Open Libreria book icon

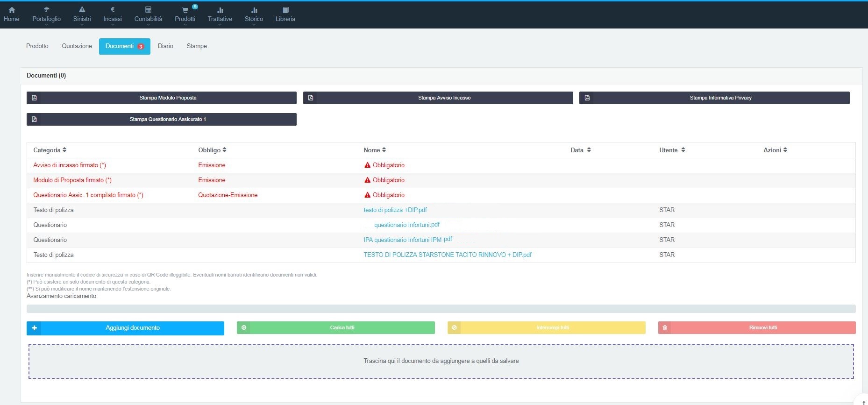coord(285,10)
